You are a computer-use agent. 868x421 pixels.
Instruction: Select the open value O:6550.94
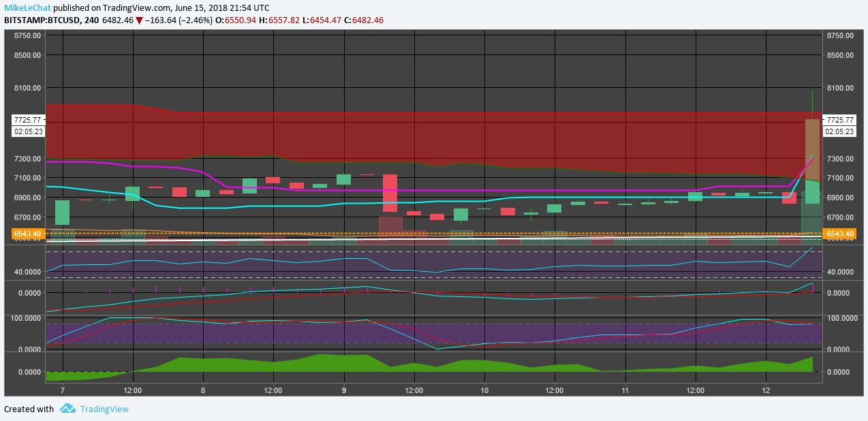pos(236,20)
